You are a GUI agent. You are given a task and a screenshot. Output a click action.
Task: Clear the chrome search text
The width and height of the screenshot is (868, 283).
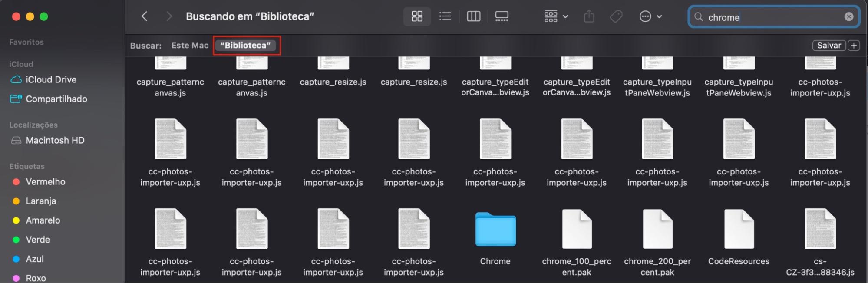pos(848,16)
